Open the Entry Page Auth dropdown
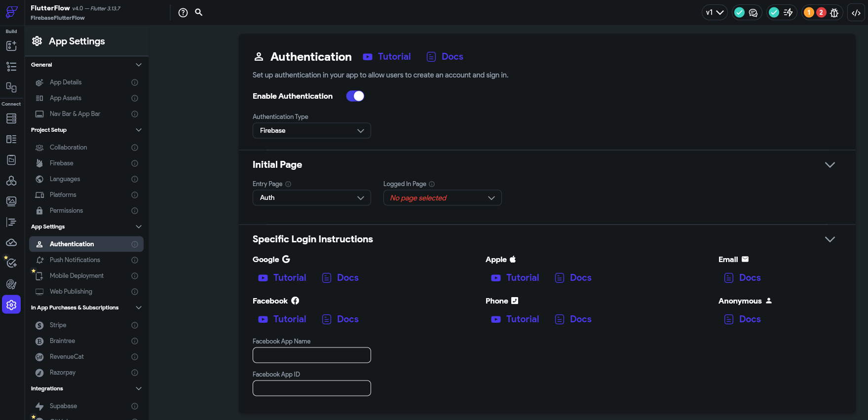 [x=312, y=198]
